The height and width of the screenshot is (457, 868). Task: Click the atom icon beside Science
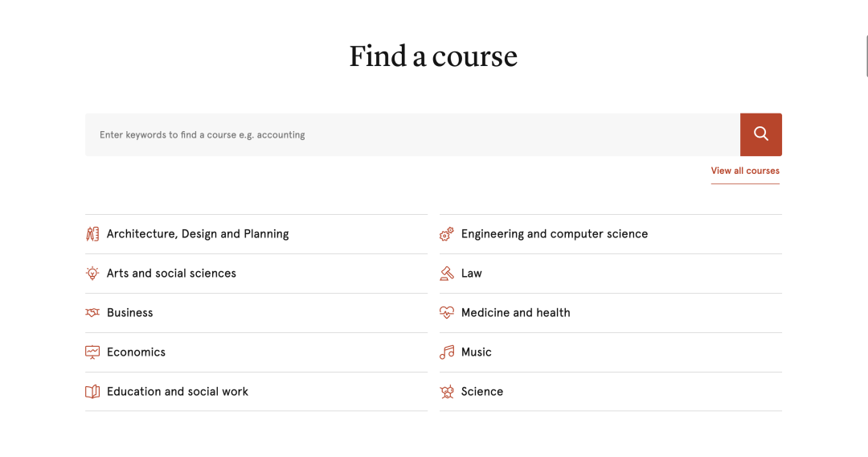tap(447, 392)
